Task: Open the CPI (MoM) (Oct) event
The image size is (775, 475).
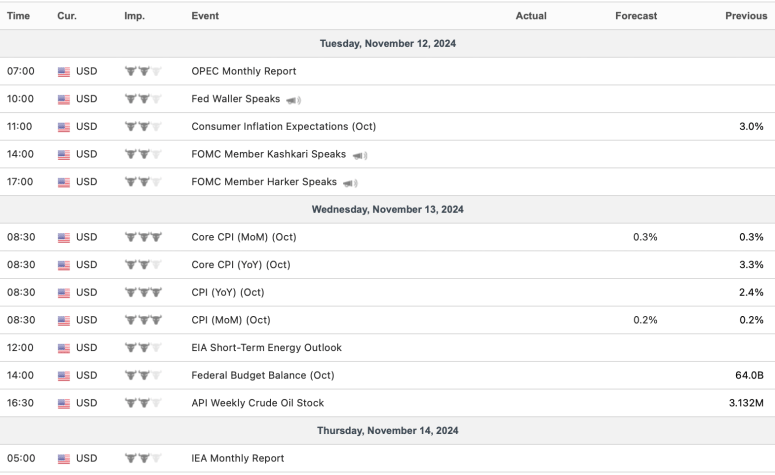Action: click(x=231, y=320)
